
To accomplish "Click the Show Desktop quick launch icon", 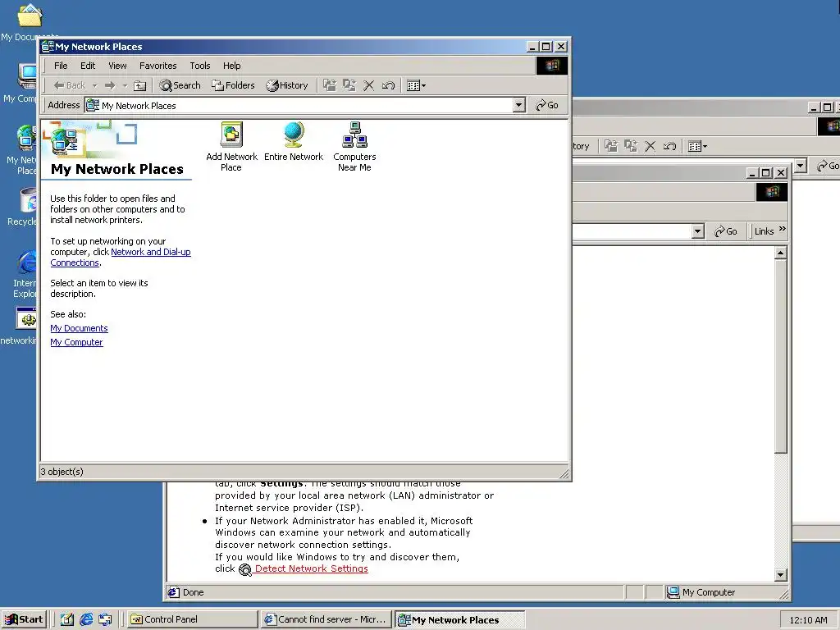I will coord(67,619).
